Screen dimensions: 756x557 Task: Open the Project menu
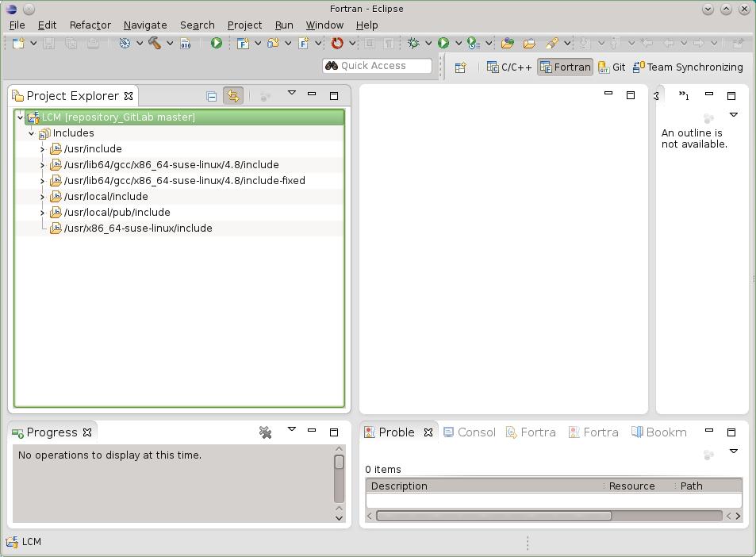244,25
